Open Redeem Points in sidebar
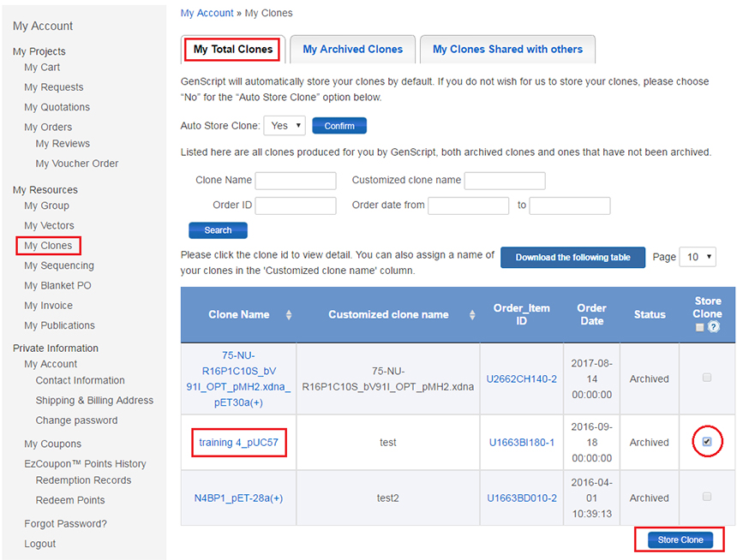Image resolution: width=737 pixels, height=560 pixels. pos(70,500)
